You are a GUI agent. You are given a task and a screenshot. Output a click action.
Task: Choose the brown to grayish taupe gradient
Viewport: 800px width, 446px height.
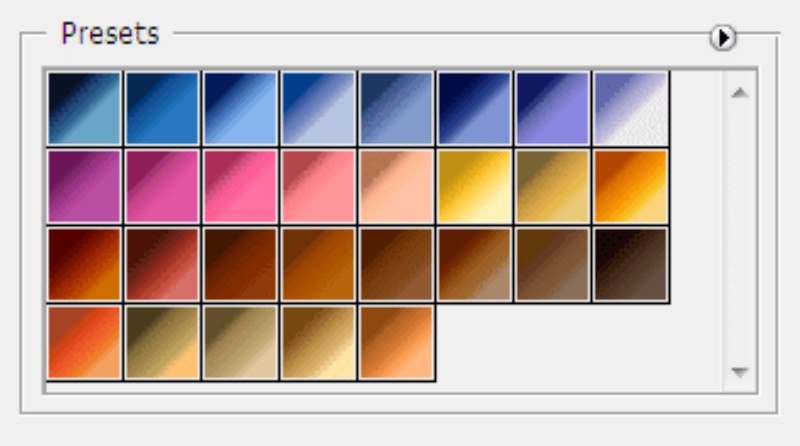tap(553, 264)
